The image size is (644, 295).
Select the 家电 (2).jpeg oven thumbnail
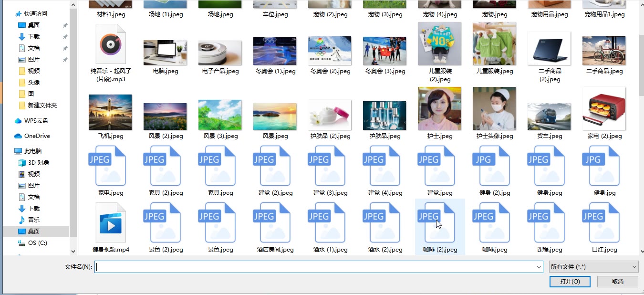(x=604, y=108)
